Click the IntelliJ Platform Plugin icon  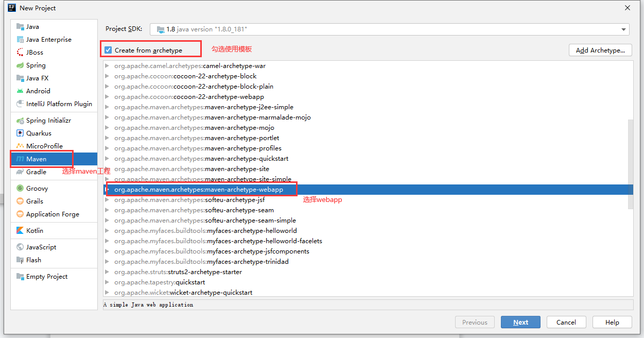[x=20, y=104]
